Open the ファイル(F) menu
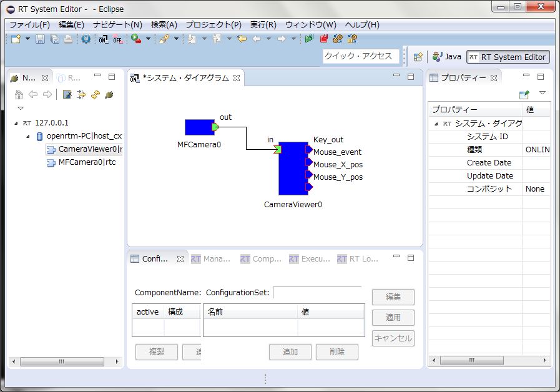The width and height of the screenshot is (560, 392). tap(29, 24)
